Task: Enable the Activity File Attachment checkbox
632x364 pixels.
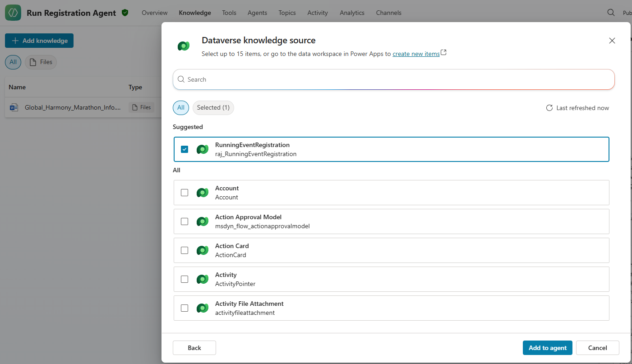Action: coord(185,308)
